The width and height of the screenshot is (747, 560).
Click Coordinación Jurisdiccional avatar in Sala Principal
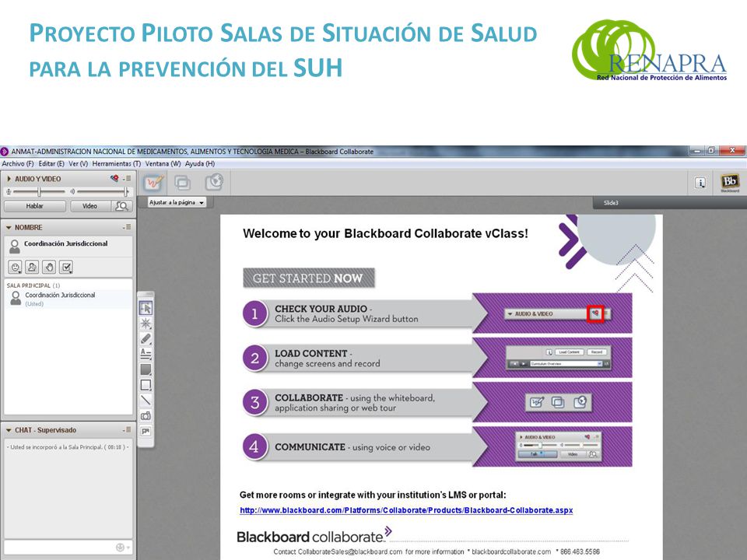[x=16, y=298]
